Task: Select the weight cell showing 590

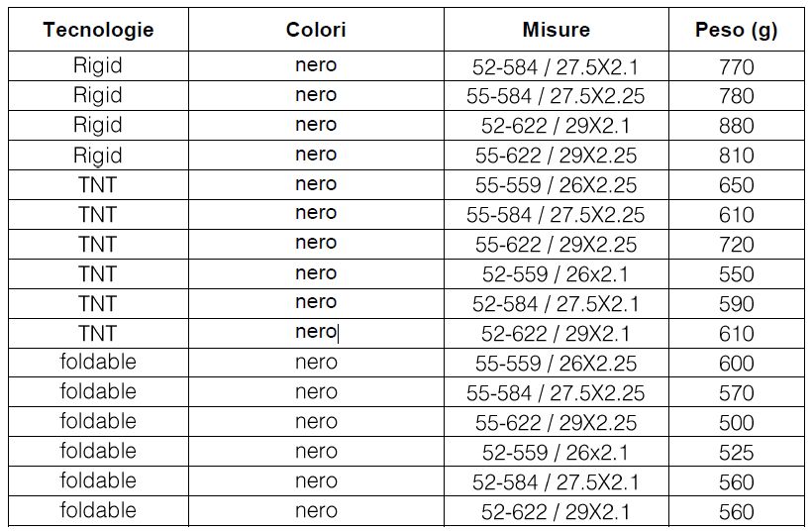Action: 737,303
